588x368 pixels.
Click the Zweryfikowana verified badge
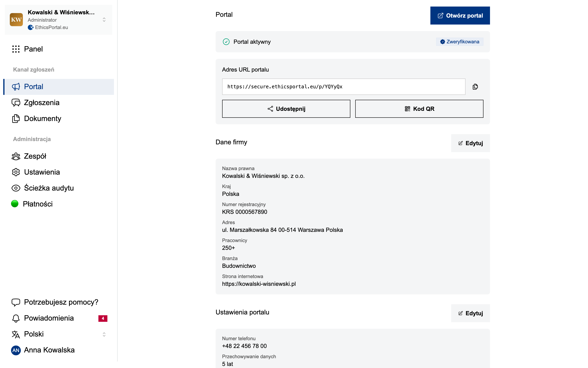click(459, 42)
